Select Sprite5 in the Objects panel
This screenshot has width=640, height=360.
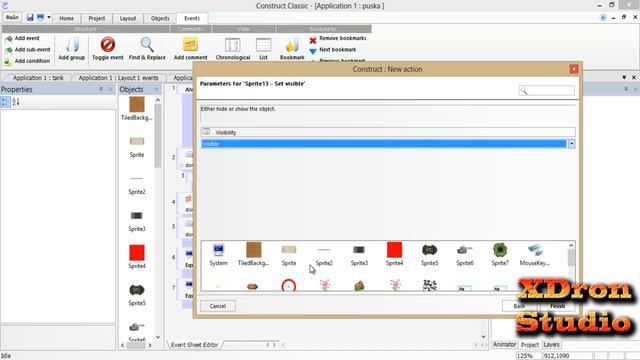pyautogui.click(x=137, y=295)
